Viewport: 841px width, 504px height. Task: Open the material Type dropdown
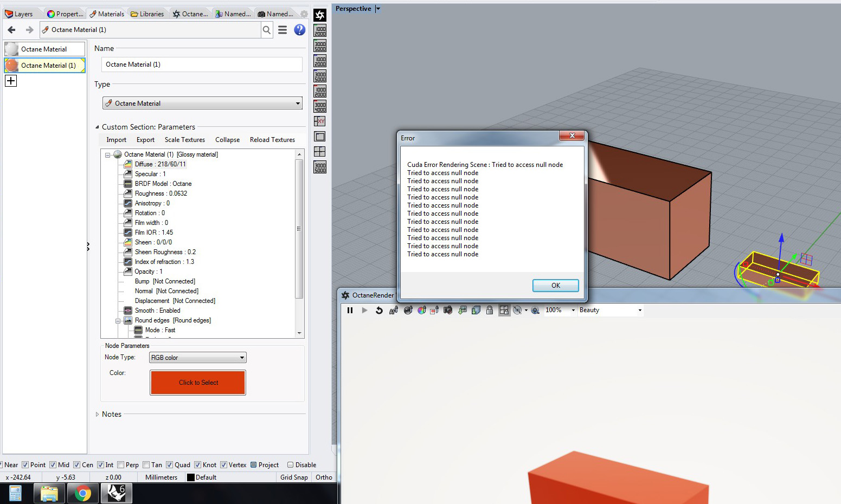tap(202, 104)
